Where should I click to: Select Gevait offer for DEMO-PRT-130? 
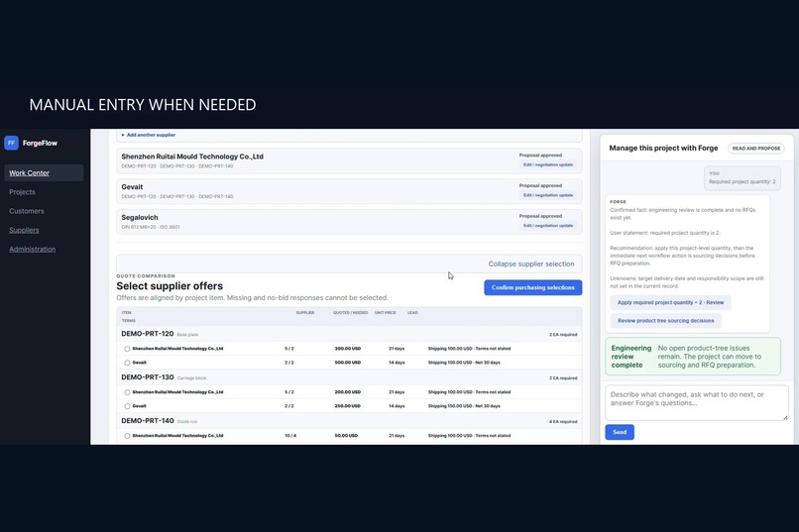point(127,406)
